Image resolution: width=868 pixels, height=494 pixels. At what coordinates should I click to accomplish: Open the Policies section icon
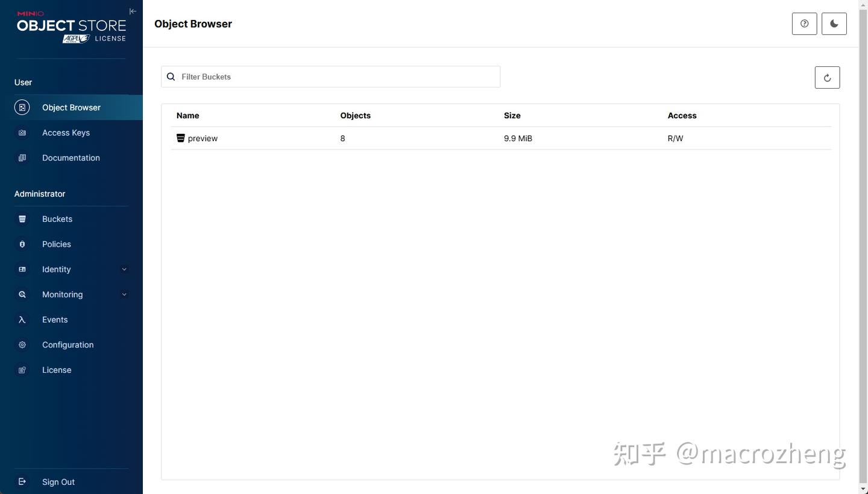[x=22, y=244]
